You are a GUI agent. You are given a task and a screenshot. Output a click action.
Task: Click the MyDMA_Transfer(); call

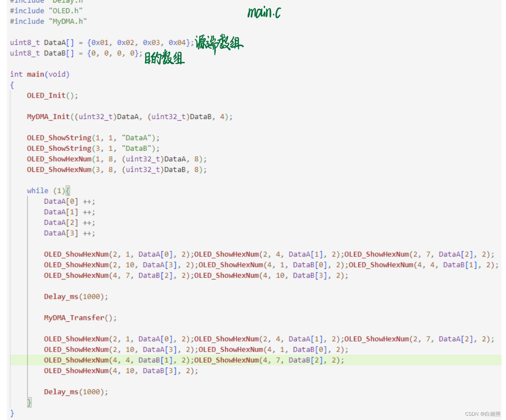(80, 318)
